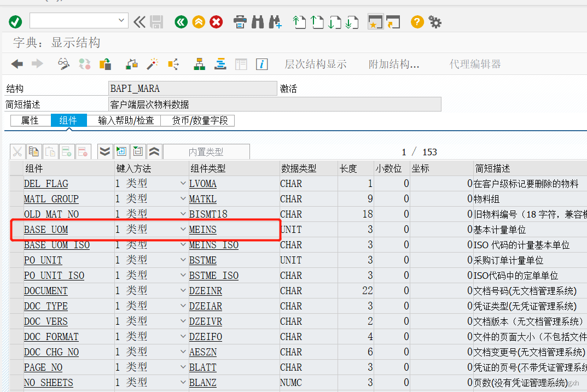Viewport: 587px width, 392px height.
Task: Click the Print icon
Action: point(240,22)
